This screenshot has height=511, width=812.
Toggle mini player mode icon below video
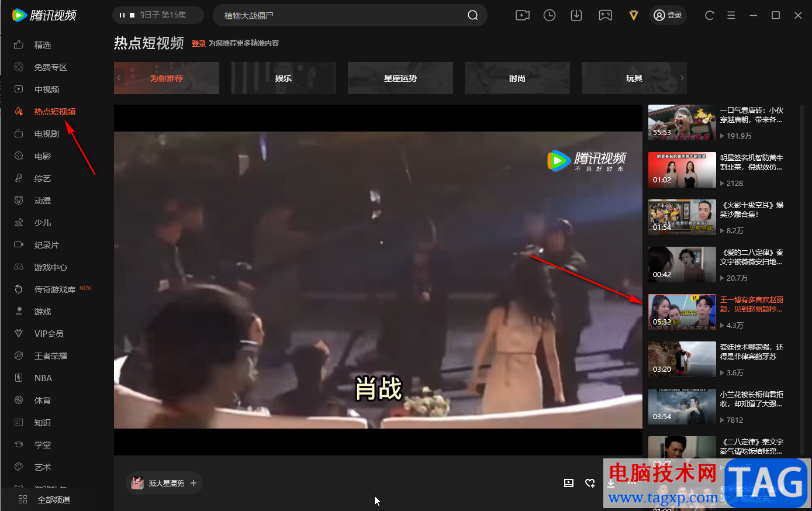coord(569,483)
